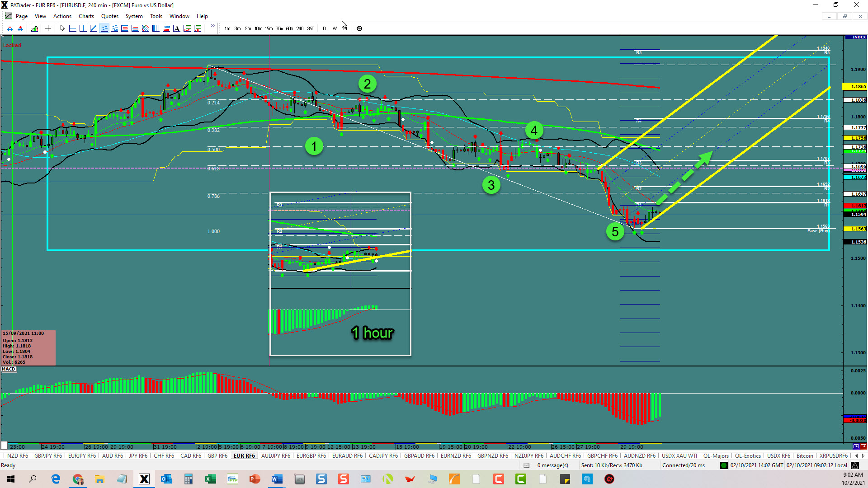Select the second red retracement lines tool

135,28
